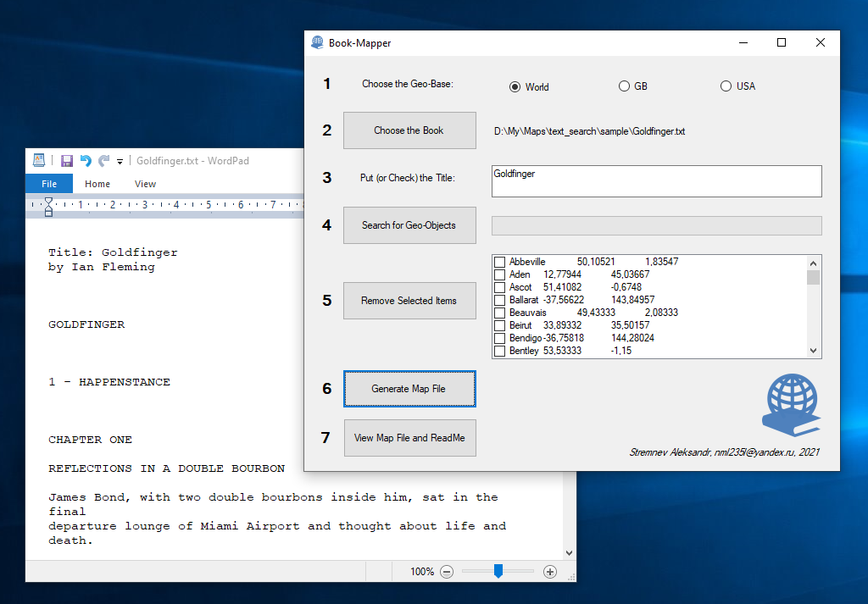This screenshot has height=604, width=868.
Task: Minimize the Book-Mapper window
Action: pos(743,42)
